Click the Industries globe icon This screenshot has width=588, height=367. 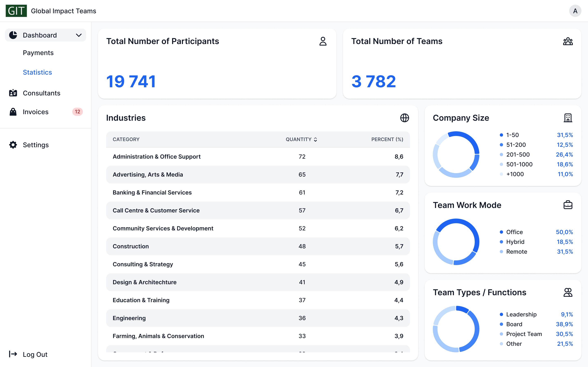tap(404, 118)
